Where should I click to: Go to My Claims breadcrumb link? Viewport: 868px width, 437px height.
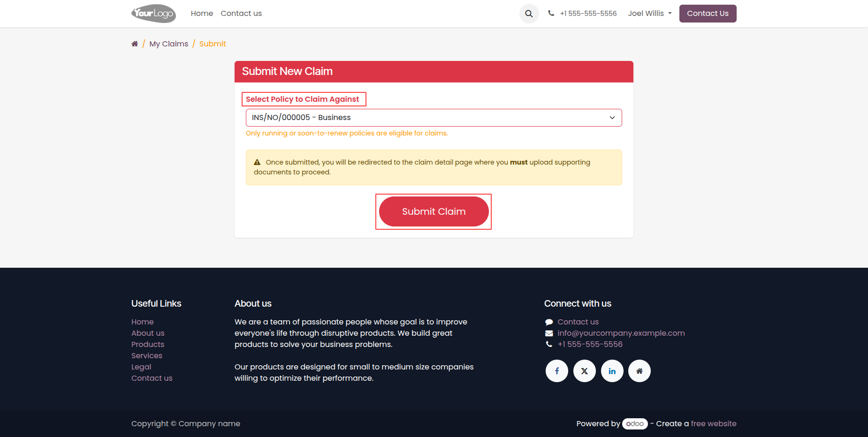[x=169, y=44]
